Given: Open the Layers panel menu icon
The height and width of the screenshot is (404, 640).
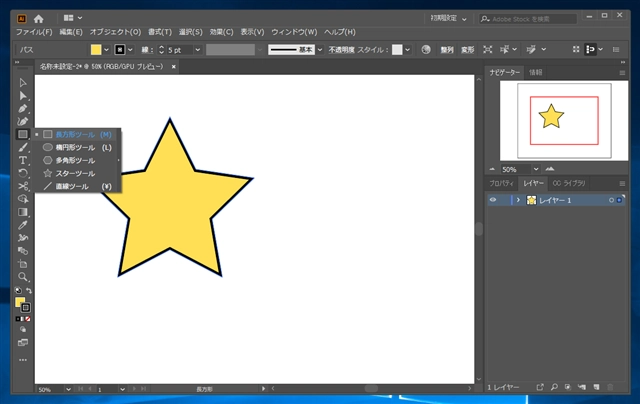Looking at the screenshot, I should click(x=622, y=184).
